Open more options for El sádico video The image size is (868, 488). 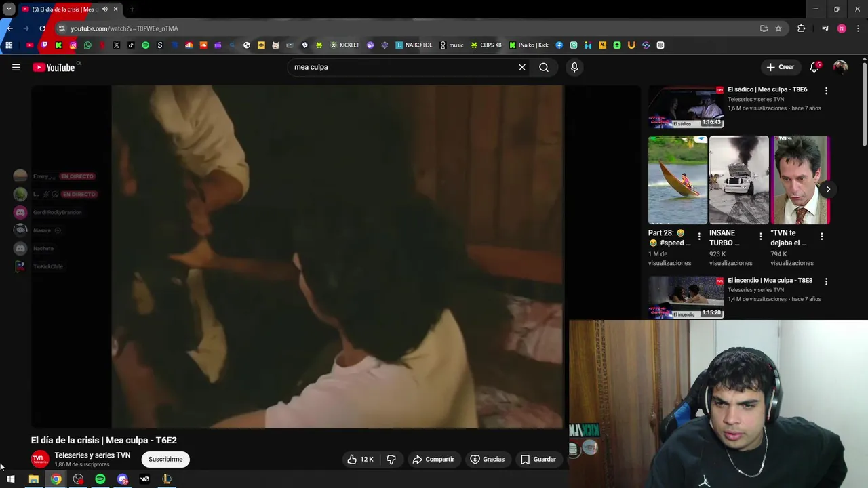[826, 90]
